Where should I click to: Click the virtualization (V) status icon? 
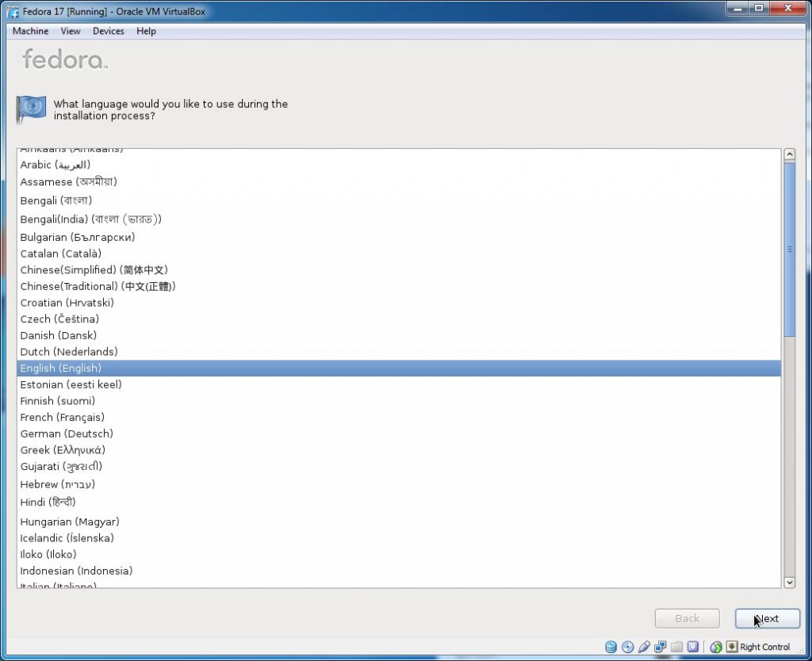point(693,647)
